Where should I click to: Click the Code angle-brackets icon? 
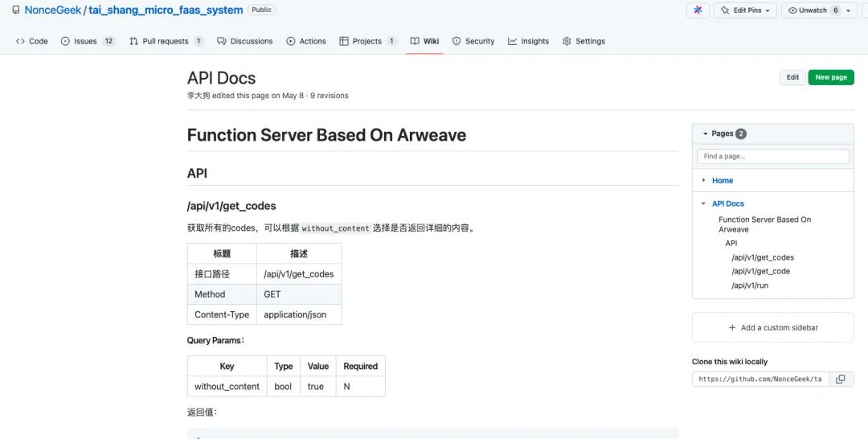point(20,41)
